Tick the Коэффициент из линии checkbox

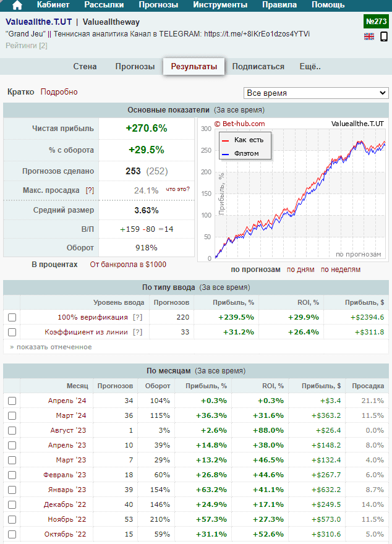(x=12, y=332)
